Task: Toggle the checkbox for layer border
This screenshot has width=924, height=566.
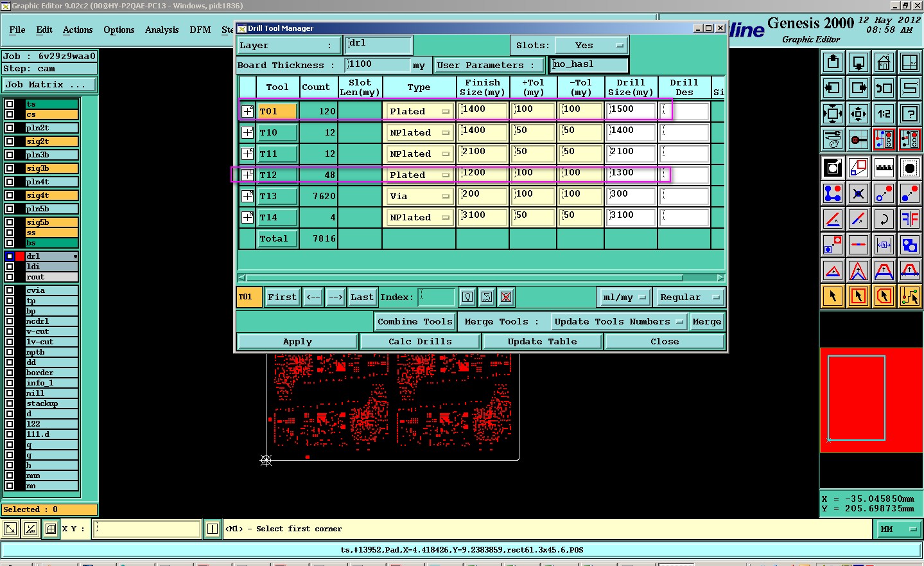Action: pos(10,373)
